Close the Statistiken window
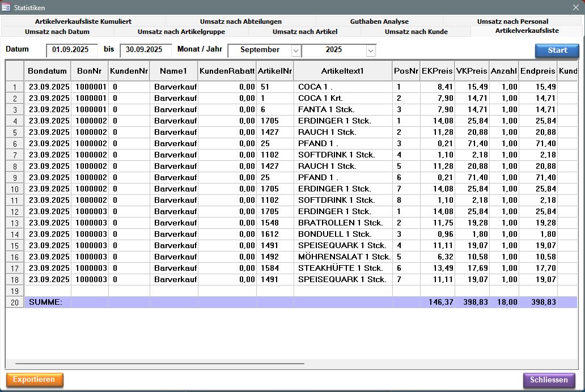 [x=576, y=7]
